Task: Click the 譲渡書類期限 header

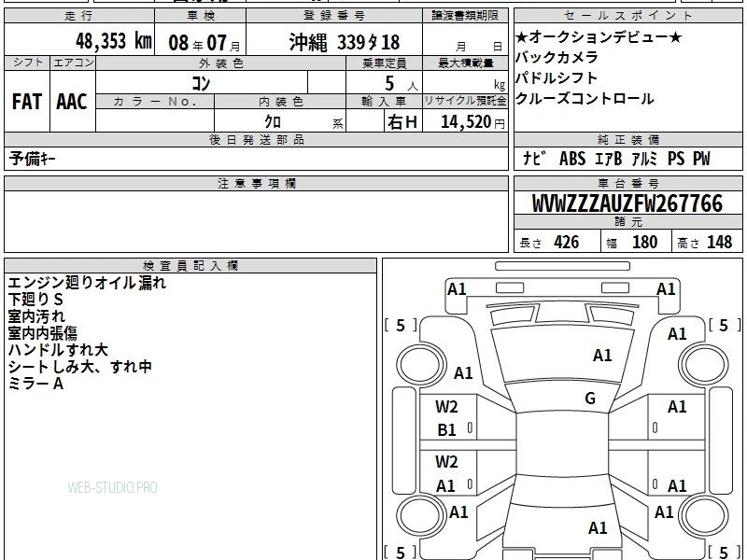Action: 465,16
